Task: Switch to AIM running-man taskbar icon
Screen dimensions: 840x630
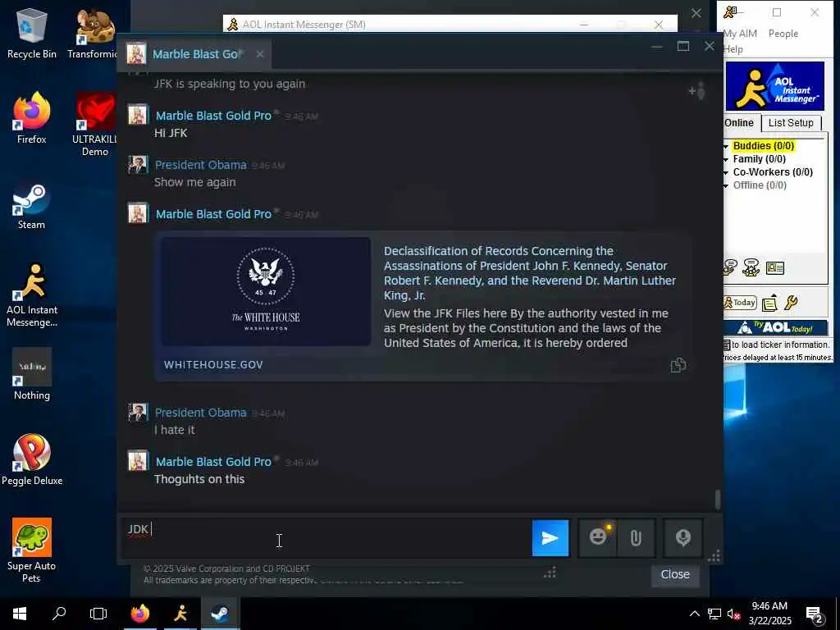Action: click(180, 614)
